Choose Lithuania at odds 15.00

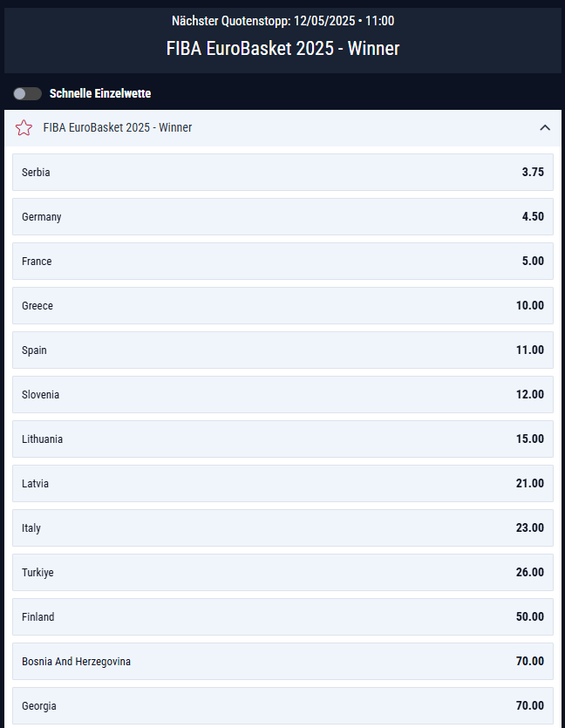pyautogui.click(x=282, y=439)
